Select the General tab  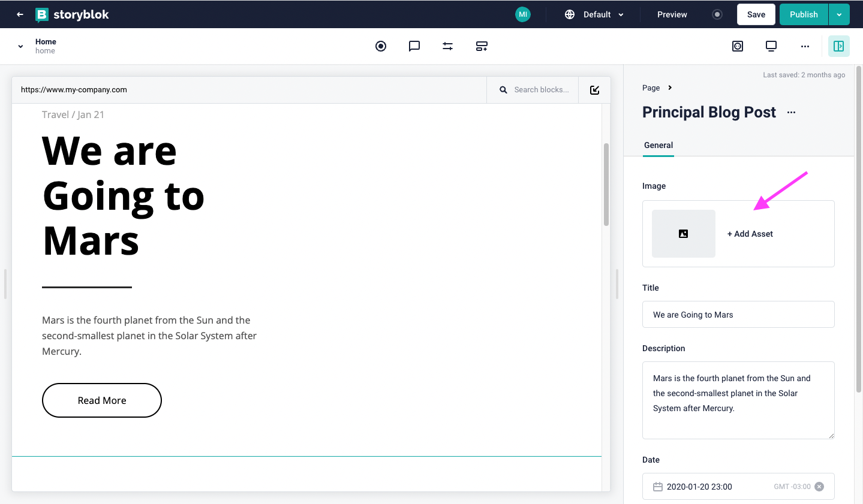click(x=658, y=145)
